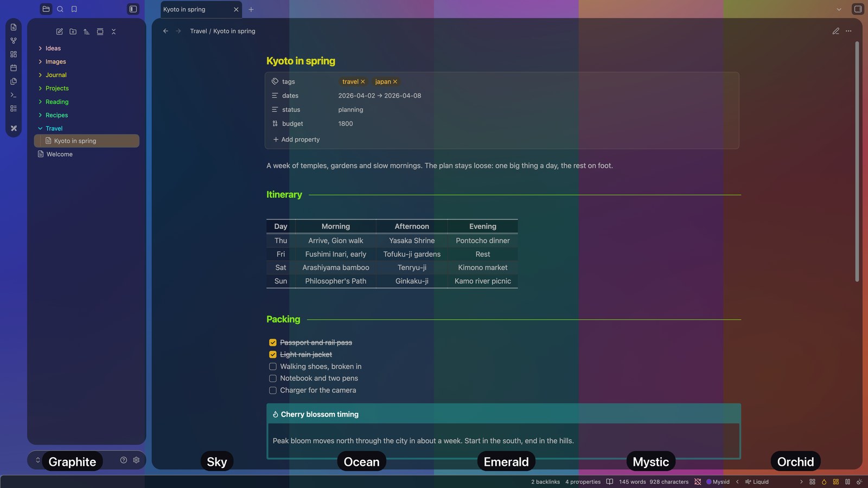Click the 'Travel' breadcrumb link
This screenshot has height=488, width=868.
click(x=199, y=31)
